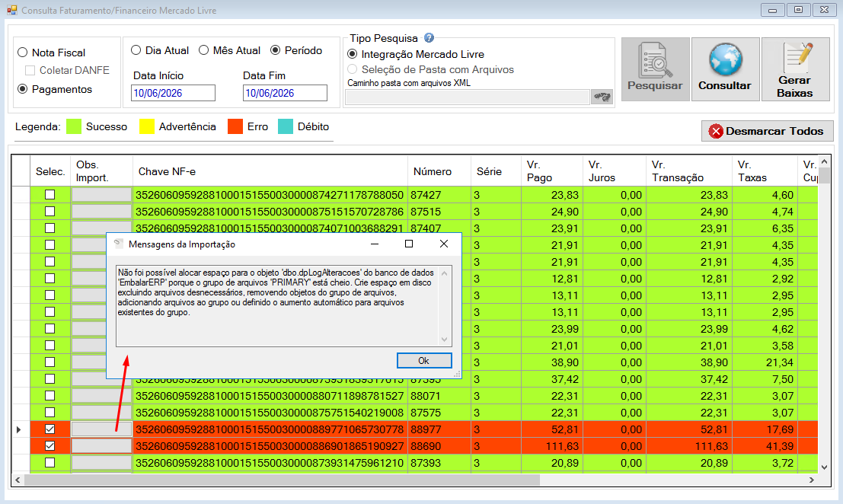Image resolution: width=843 pixels, height=504 pixels.
Task: Select Integração Mercado Livre radio option
Action: (352, 54)
